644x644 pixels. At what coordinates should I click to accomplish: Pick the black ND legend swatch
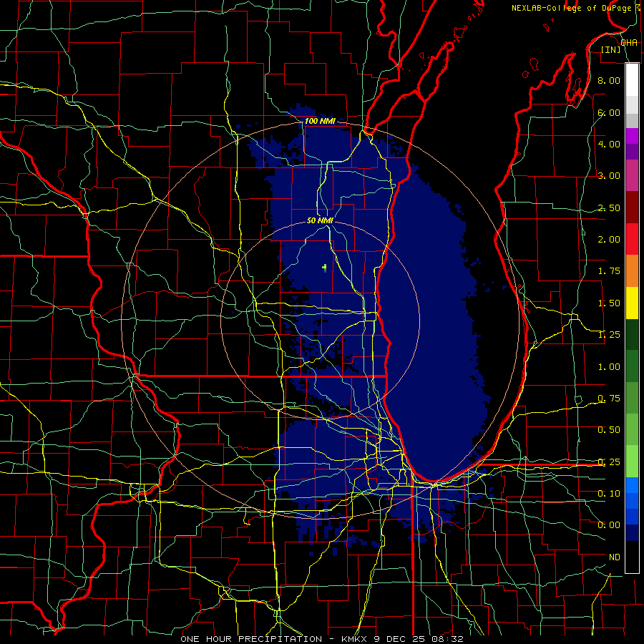click(x=632, y=557)
